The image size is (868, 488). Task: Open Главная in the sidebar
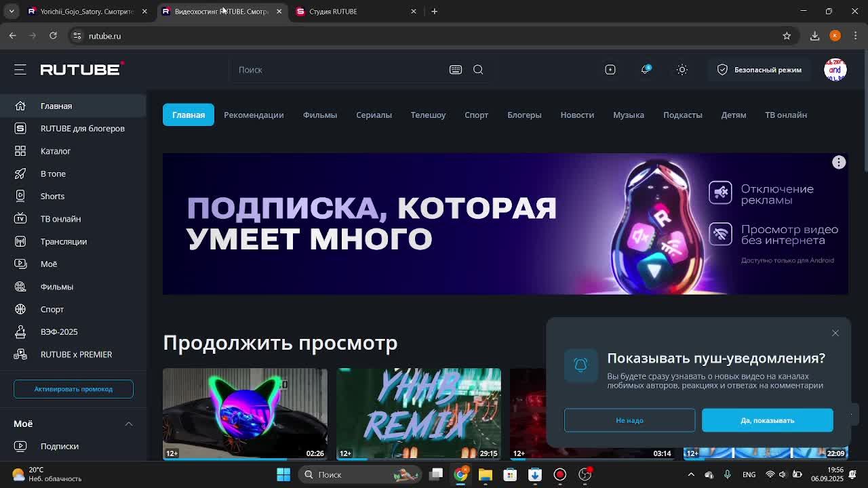73,106
